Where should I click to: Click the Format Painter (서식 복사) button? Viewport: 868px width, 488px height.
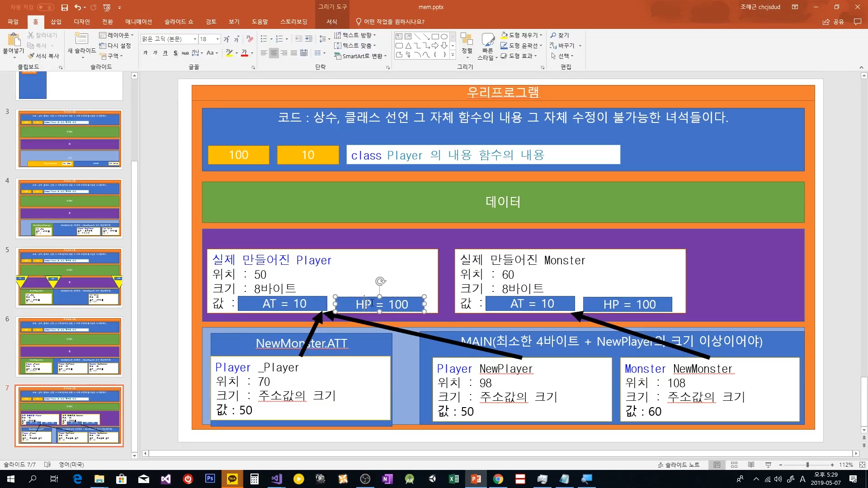coord(44,56)
